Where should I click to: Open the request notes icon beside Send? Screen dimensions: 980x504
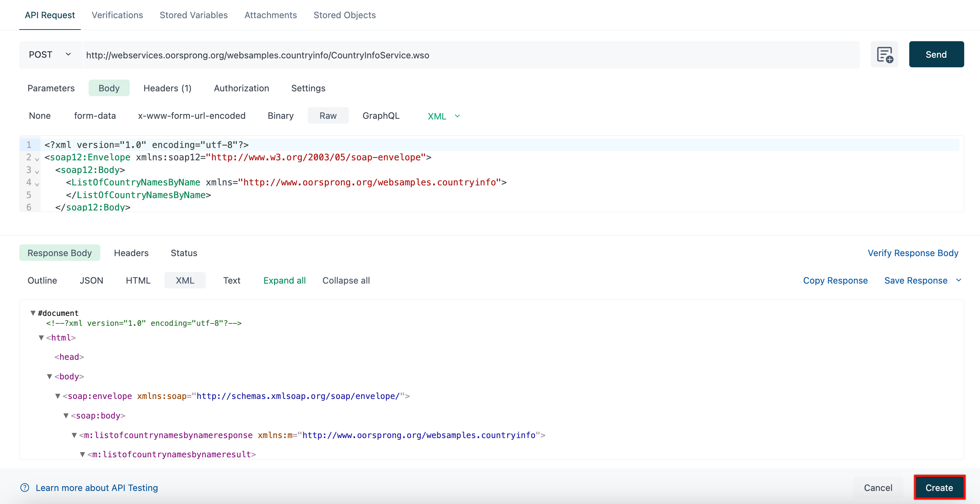point(885,54)
